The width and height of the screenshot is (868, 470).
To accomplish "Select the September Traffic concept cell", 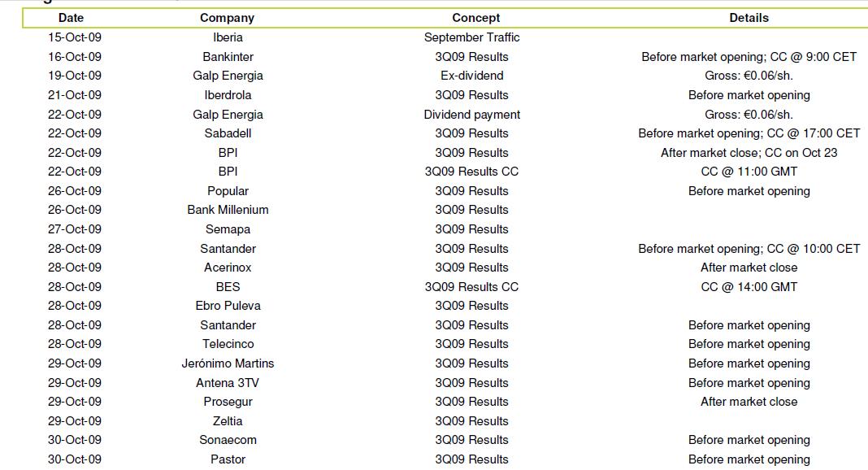I will coord(471,37).
